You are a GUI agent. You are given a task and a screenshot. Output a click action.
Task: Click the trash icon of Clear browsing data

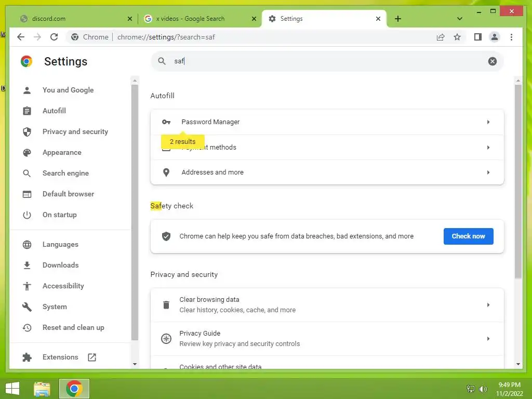point(166,304)
